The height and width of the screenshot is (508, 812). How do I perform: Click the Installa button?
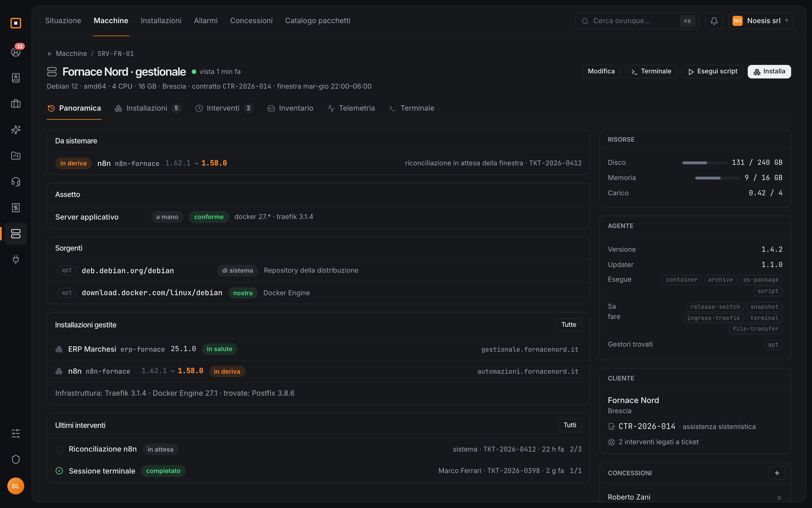click(x=769, y=71)
